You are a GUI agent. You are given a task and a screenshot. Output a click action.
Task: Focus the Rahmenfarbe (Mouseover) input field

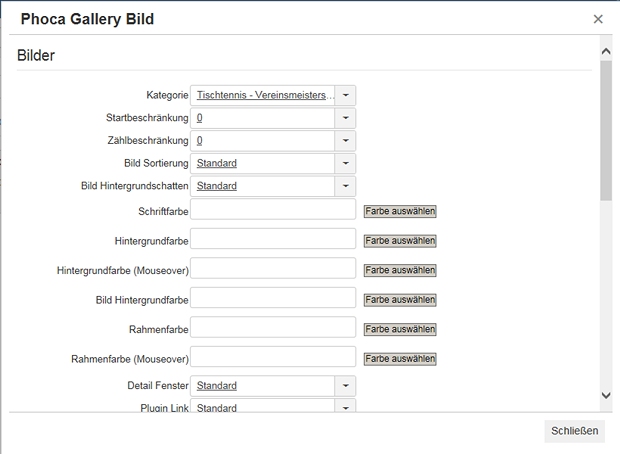coord(273,357)
